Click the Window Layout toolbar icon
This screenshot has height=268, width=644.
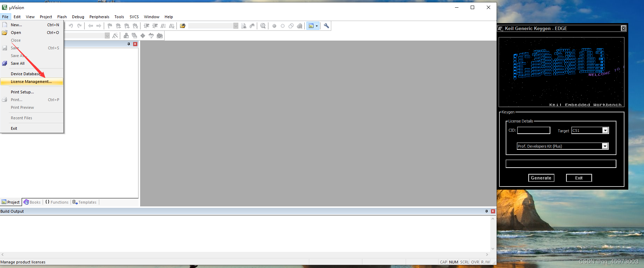click(311, 26)
